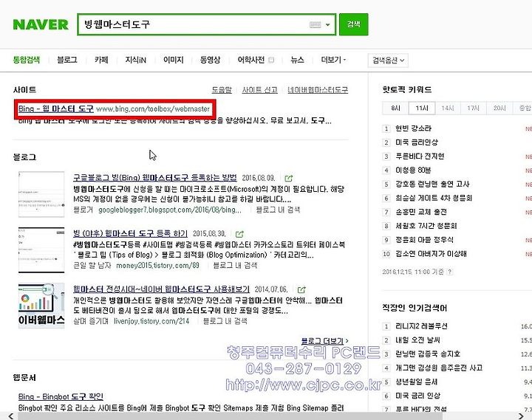Click horizontal scrollbar left arrow

point(11,416)
